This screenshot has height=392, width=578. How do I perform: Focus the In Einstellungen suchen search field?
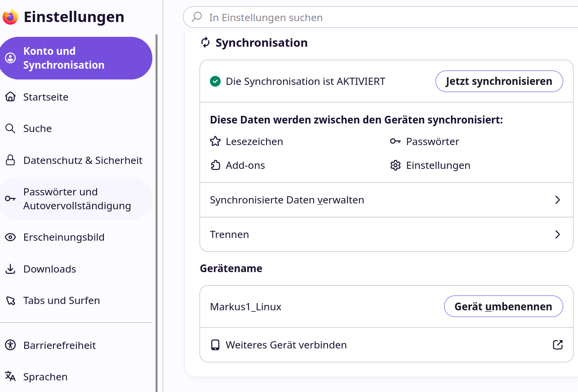(380, 18)
